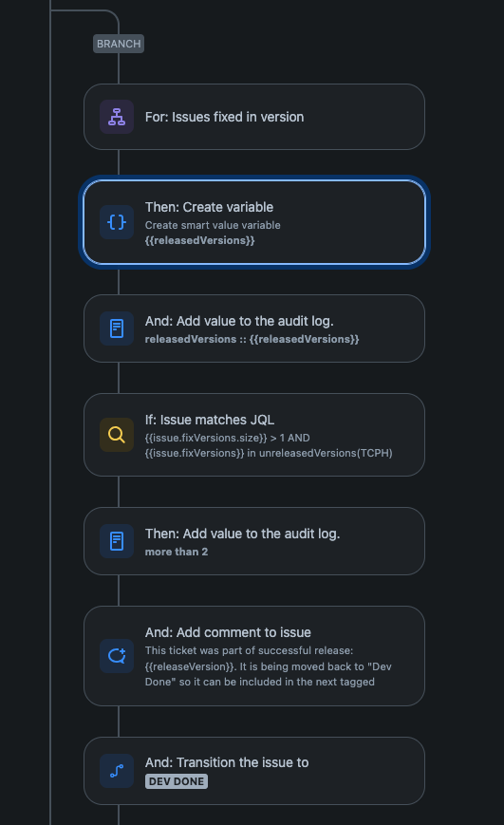Image resolution: width=504 pixels, height=825 pixels.
Task: Open Then: Add value to the audit log step
Action: [x=254, y=541]
